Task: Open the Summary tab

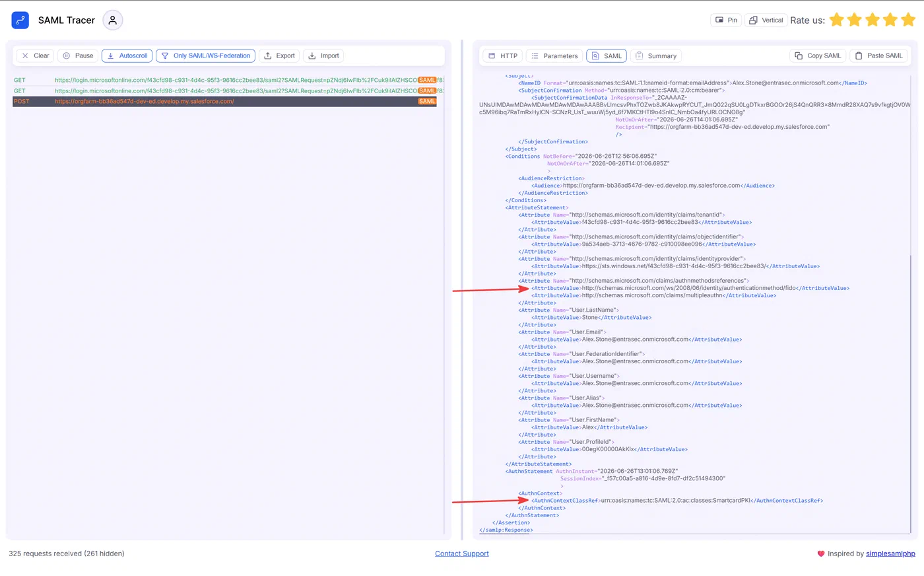Action: [x=656, y=56]
